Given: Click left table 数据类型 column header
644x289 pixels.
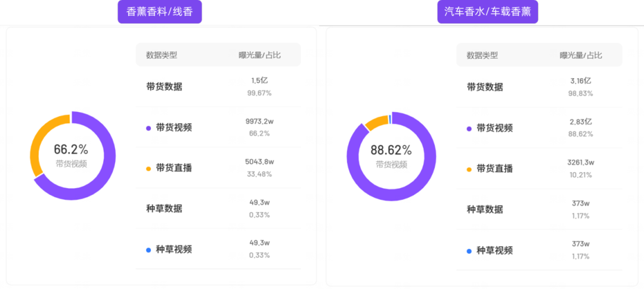Looking at the screenshot, I should [x=162, y=55].
